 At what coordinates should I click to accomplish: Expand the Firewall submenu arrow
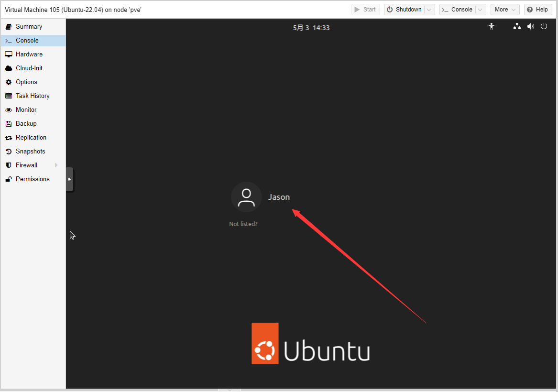pos(56,165)
